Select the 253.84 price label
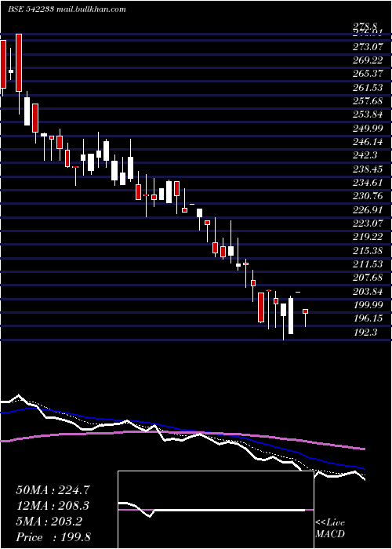Image resolution: width=392 pixels, height=549 pixels. pos(368,115)
